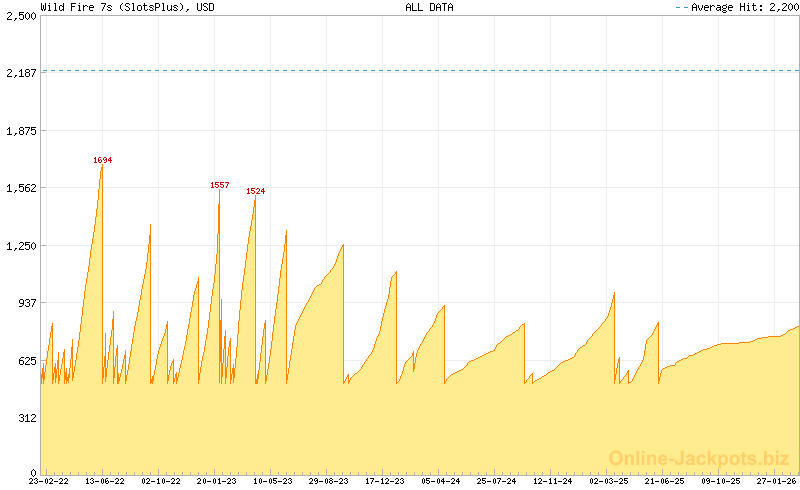
Task: Select the 12-11-24 date on the x-axis
Action: point(553,481)
